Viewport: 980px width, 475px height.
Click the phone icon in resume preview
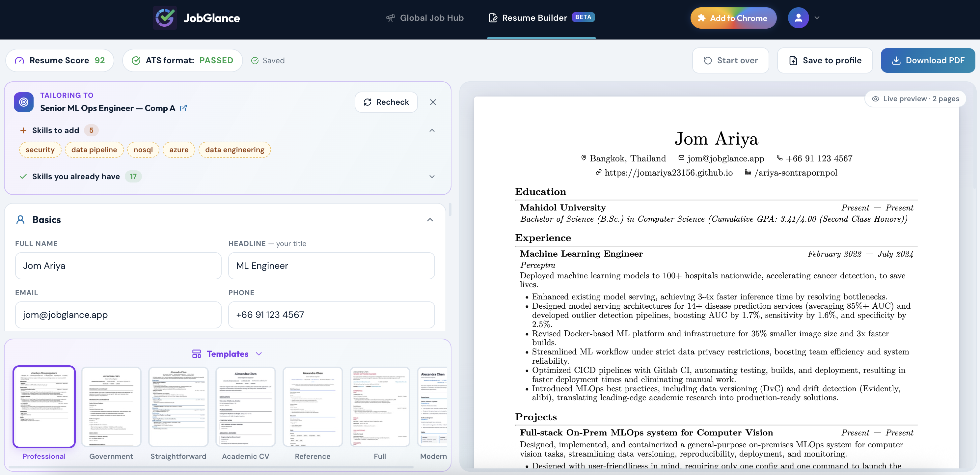click(779, 157)
